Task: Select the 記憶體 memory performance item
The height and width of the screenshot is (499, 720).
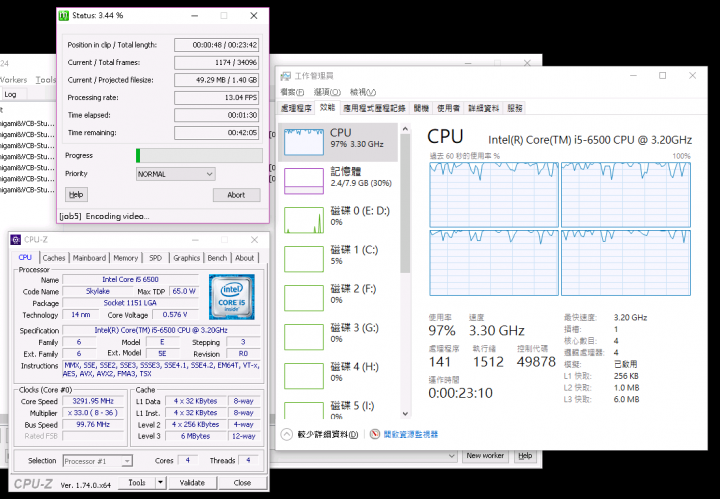Action: click(x=338, y=181)
